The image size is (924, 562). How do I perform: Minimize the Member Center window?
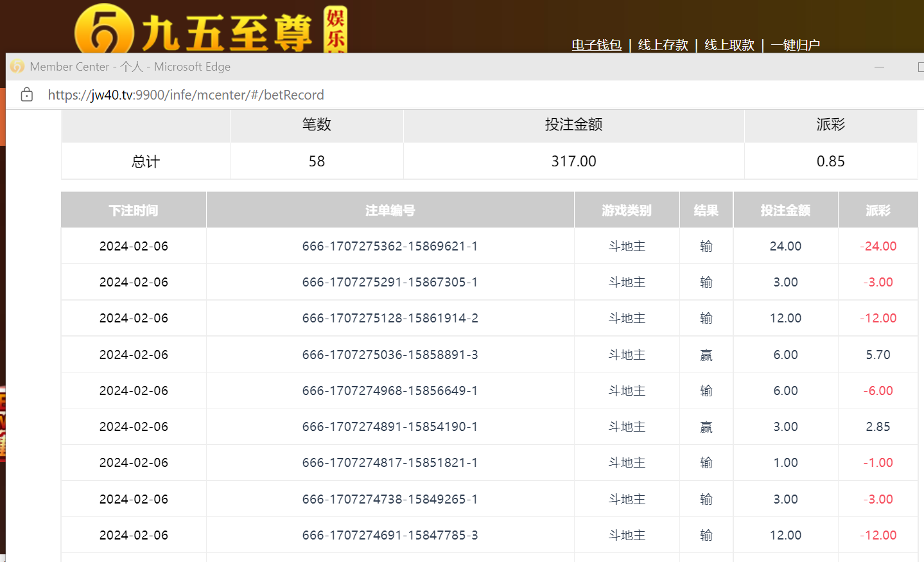879,67
